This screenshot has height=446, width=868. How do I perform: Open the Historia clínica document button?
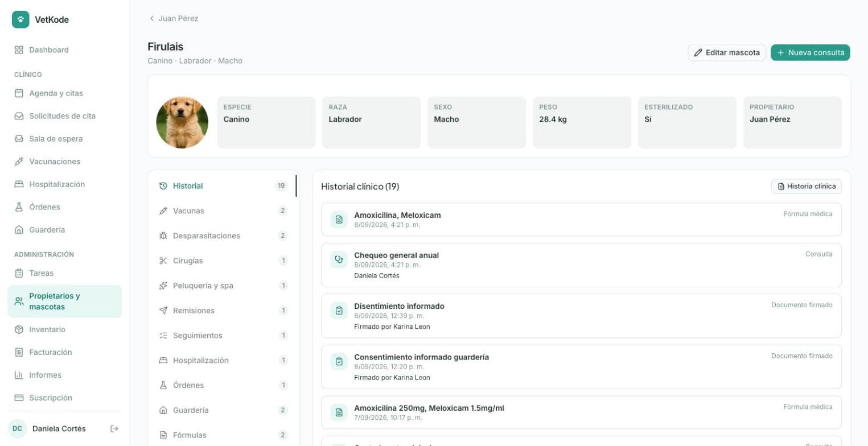pyautogui.click(x=807, y=187)
